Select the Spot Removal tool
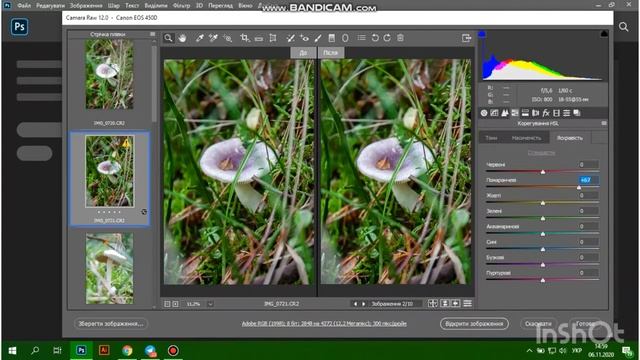This screenshot has height=360, width=640. (x=290, y=38)
